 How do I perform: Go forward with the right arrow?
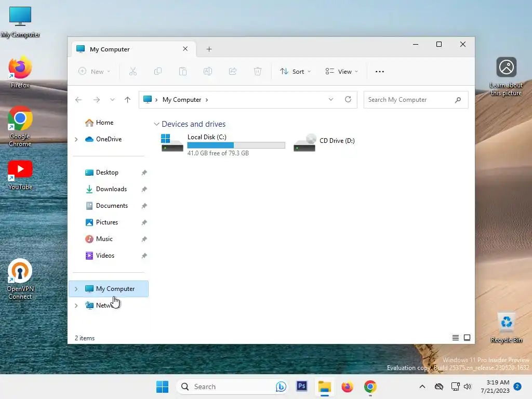pos(97,100)
